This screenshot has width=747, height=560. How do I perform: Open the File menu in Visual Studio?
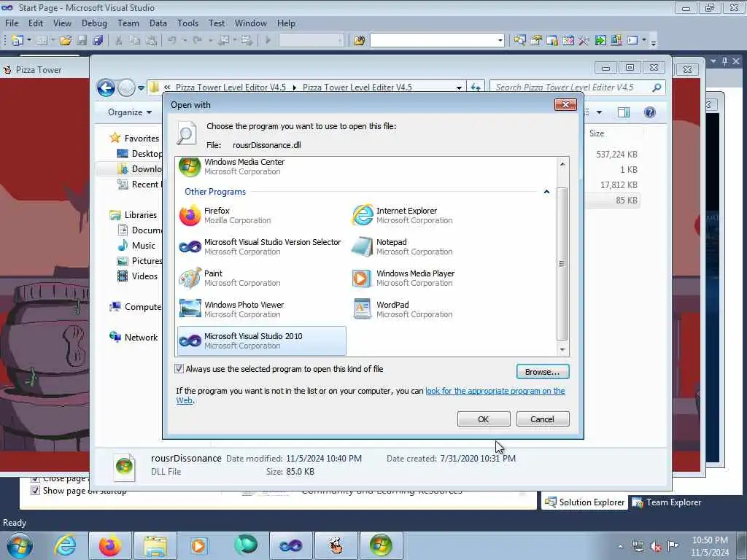12,23
